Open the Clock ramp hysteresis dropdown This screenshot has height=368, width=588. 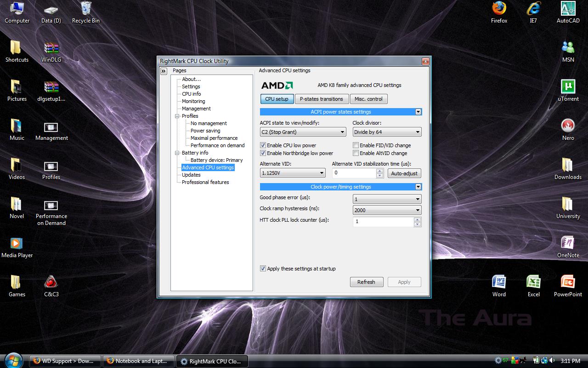[387, 210]
